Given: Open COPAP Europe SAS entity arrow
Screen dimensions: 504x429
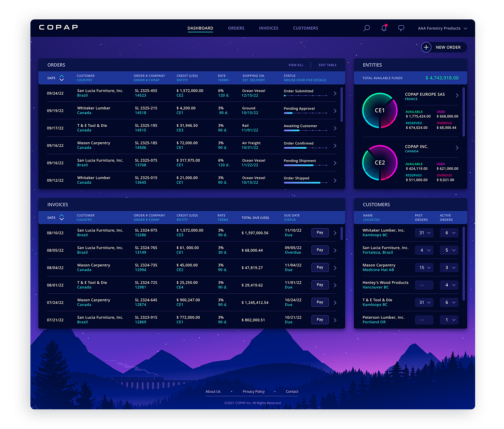Looking at the screenshot, I should pyautogui.click(x=457, y=95).
